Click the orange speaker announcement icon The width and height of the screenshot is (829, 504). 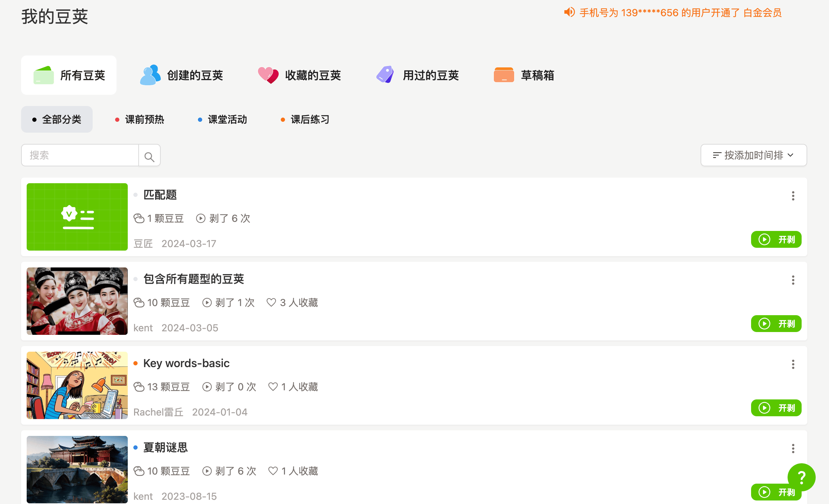pyautogui.click(x=569, y=12)
